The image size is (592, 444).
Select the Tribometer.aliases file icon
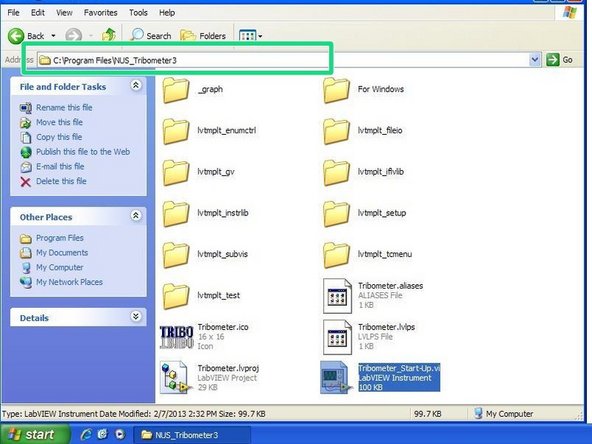[x=337, y=296]
